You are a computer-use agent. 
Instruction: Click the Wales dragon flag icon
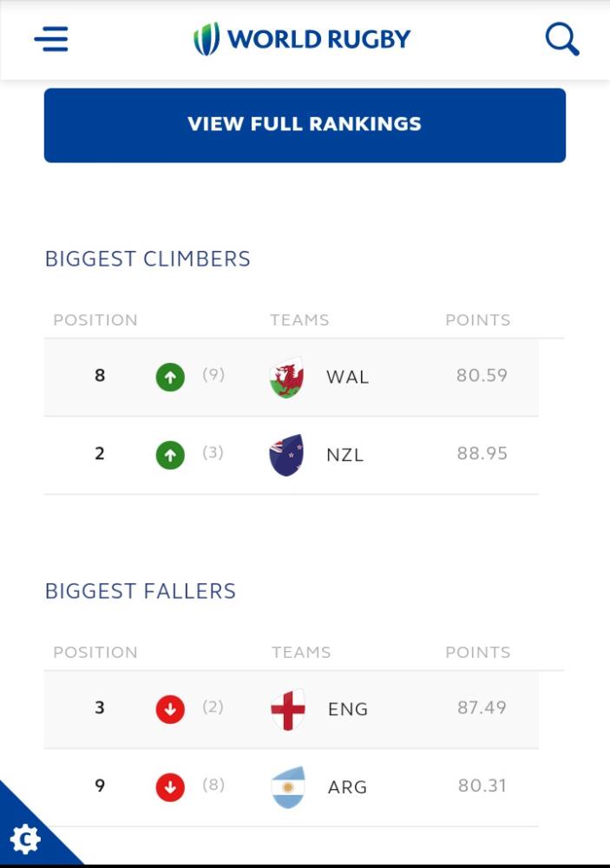[286, 378]
